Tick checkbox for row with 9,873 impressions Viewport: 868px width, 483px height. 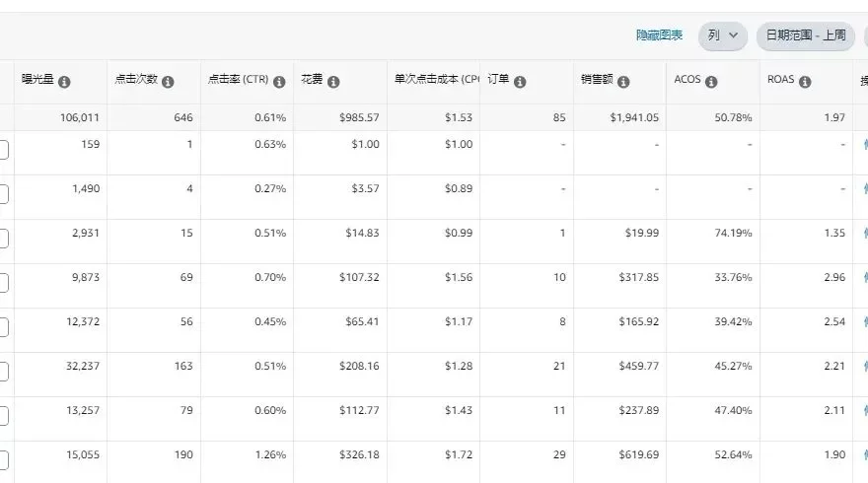point(3,283)
